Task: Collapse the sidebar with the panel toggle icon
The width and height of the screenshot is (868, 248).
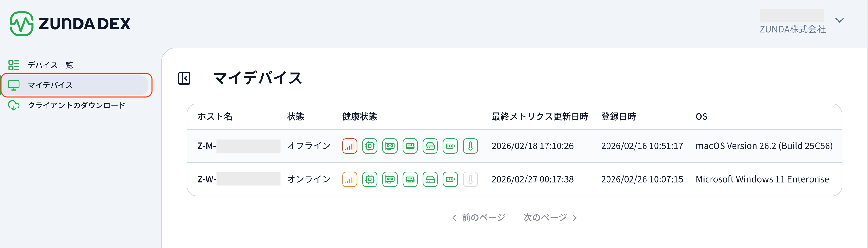Action: [x=184, y=78]
